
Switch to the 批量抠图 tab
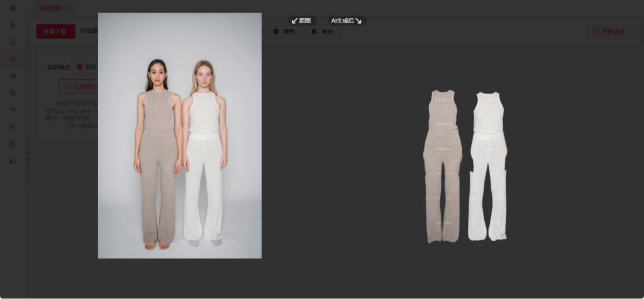(x=50, y=8)
